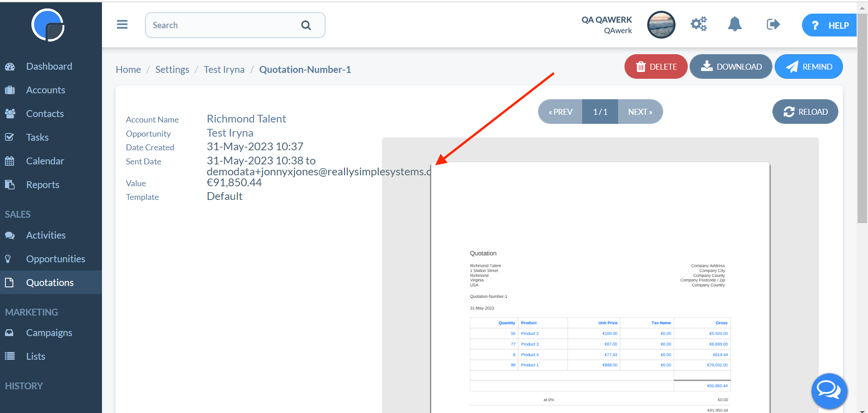This screenshot has height=413, width=868.
Task: Click the Test Iryna opportunity value
Action: [230, 133]
